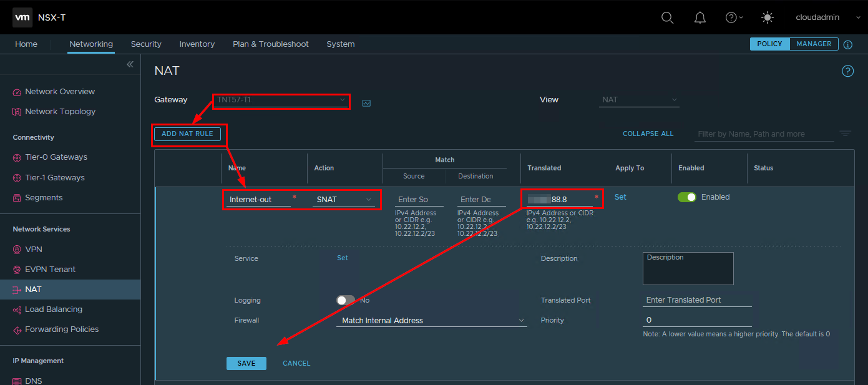Viewport: 868px width, 385px height.
Task: Open the Inventory tab
Action: coord(197,44)
